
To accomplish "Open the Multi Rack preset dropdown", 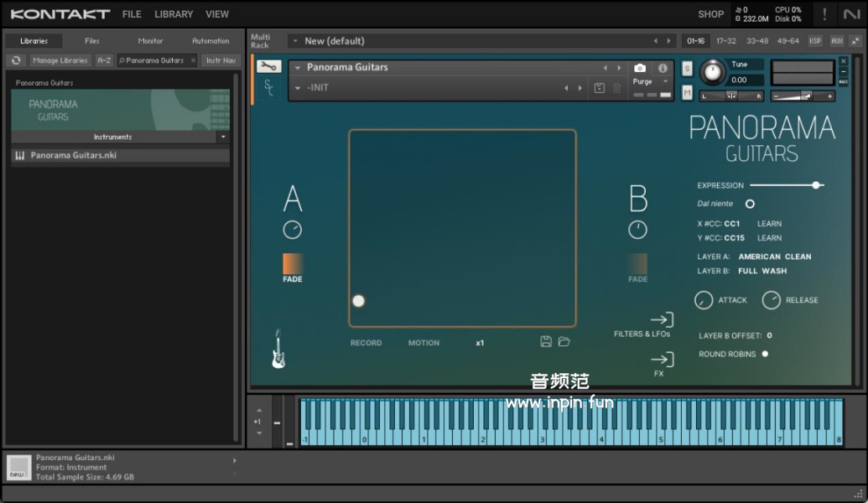I will tap(294, 41).
